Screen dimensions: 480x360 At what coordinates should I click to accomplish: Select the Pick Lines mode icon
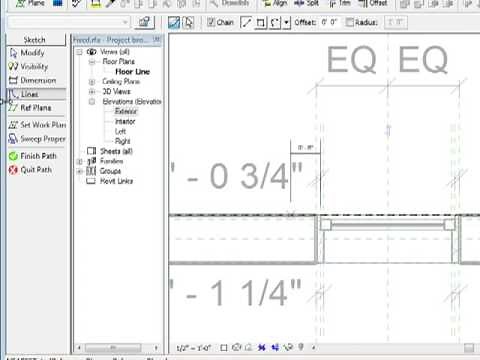(189, 23)
